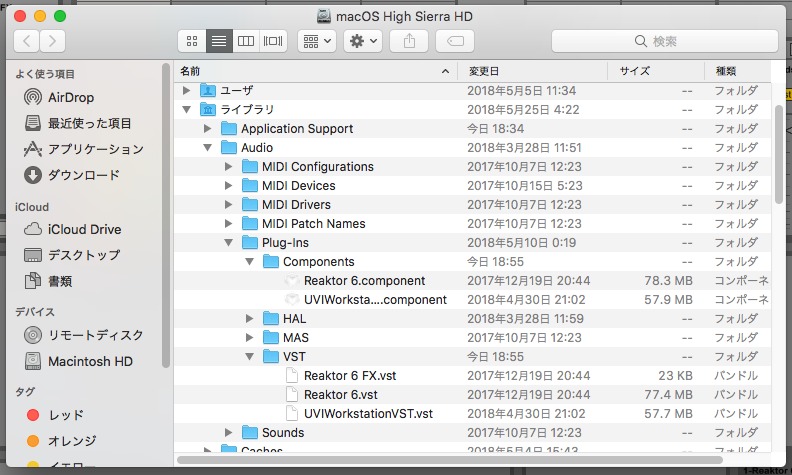Select the Reaktor 6.vst file icon
Image resolution: width=792 pixels, height=475 pixels.
292,395
